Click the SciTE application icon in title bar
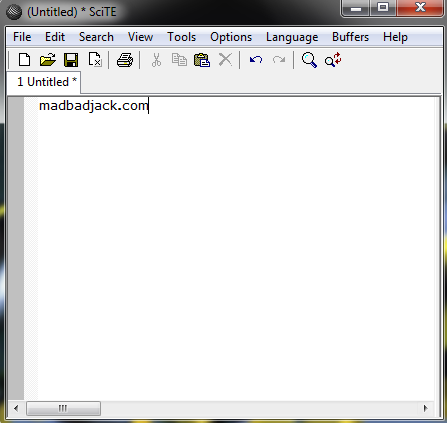Image resolution: width=447 pixels, height=423 pixels. pyautogui.click(x=14, y=12)
